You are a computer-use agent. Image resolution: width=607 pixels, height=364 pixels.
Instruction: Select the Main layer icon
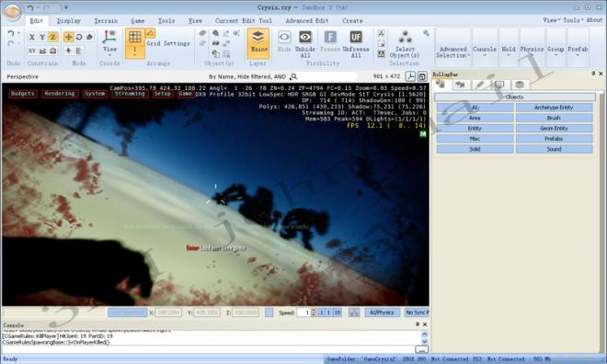258,38
